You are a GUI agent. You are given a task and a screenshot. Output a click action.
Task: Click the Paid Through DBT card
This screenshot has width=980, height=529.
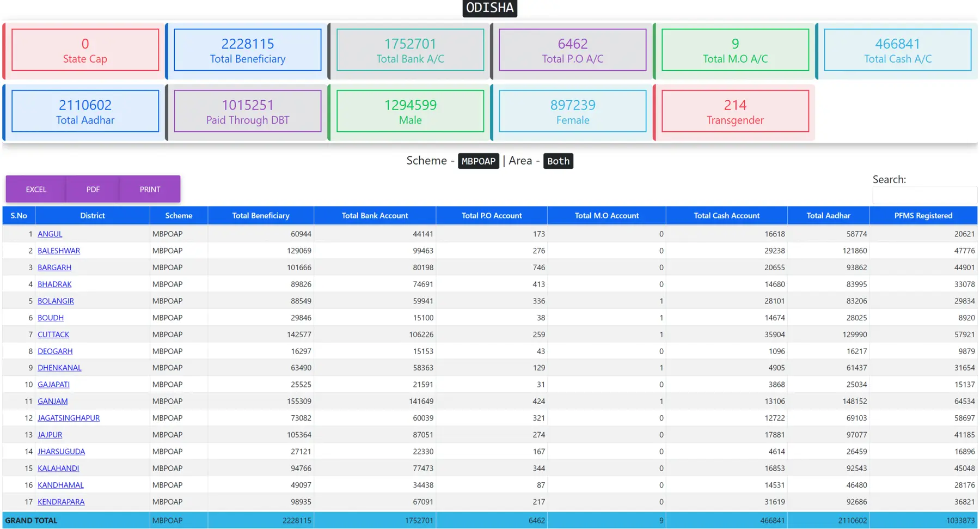point(247,111)
